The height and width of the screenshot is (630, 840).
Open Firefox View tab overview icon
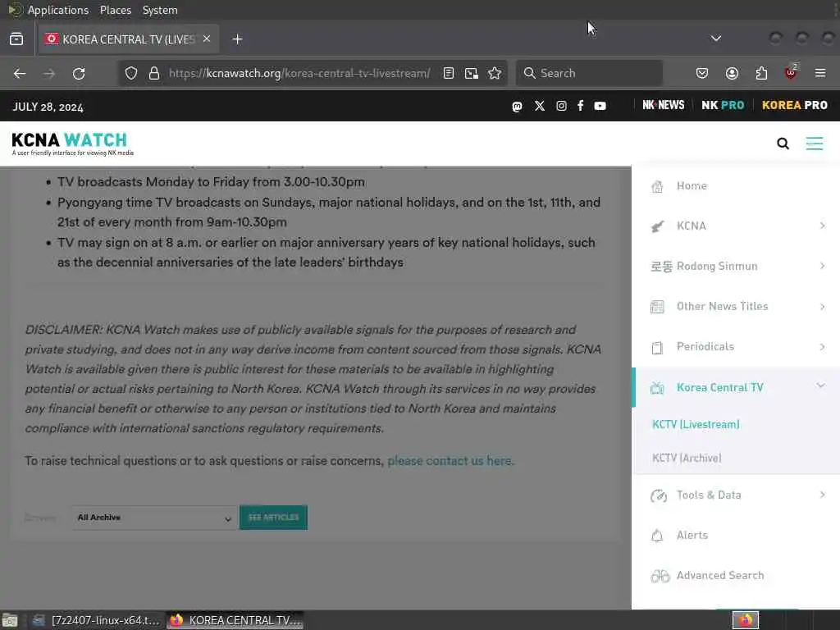click(x=16, y=39)
